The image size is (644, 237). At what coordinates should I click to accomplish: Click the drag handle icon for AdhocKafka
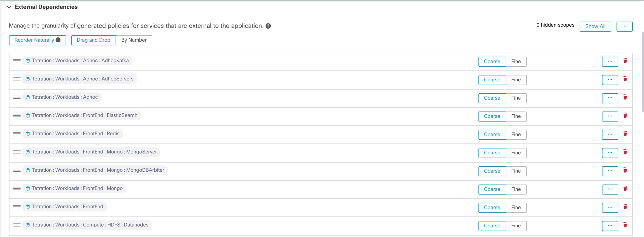17,61
